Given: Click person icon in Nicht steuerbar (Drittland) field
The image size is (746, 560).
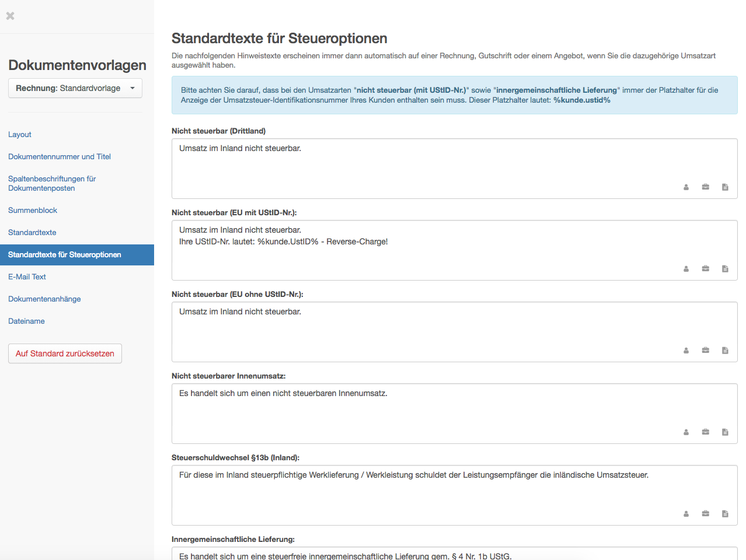Looking at the screenshot, I should pyautogui.click(x=686, y=187).
